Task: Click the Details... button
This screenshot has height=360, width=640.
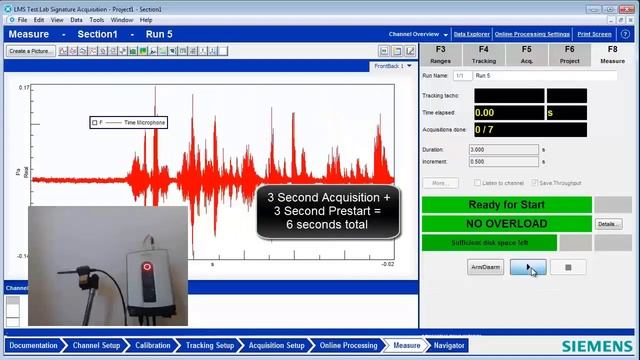Action: coord(608,224)
